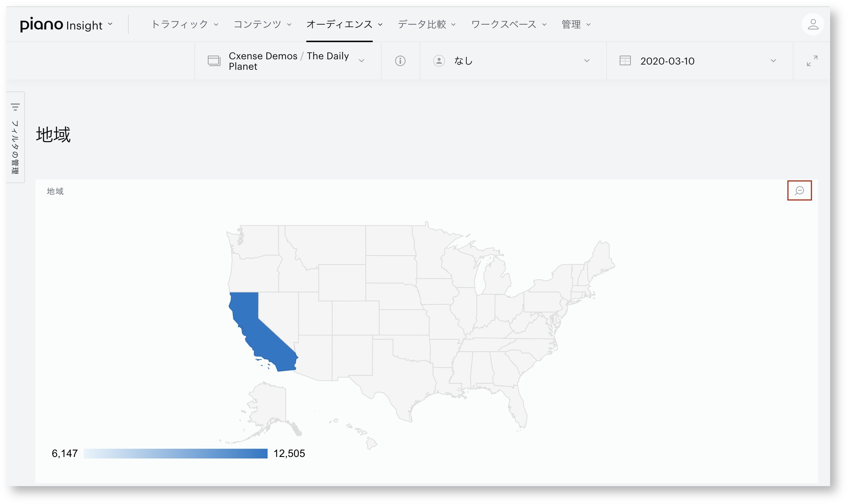
Task: Click the segment person icon beside なし
Action: pos(439,61)
